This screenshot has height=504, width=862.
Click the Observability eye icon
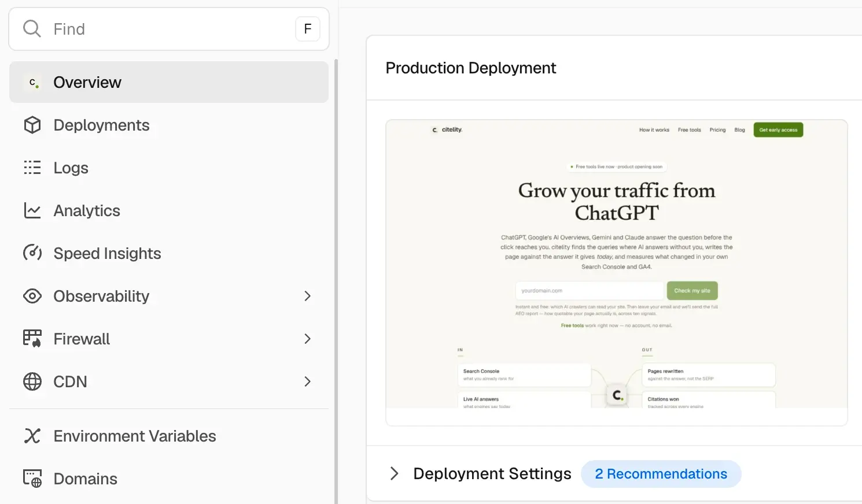coord(32,296)
